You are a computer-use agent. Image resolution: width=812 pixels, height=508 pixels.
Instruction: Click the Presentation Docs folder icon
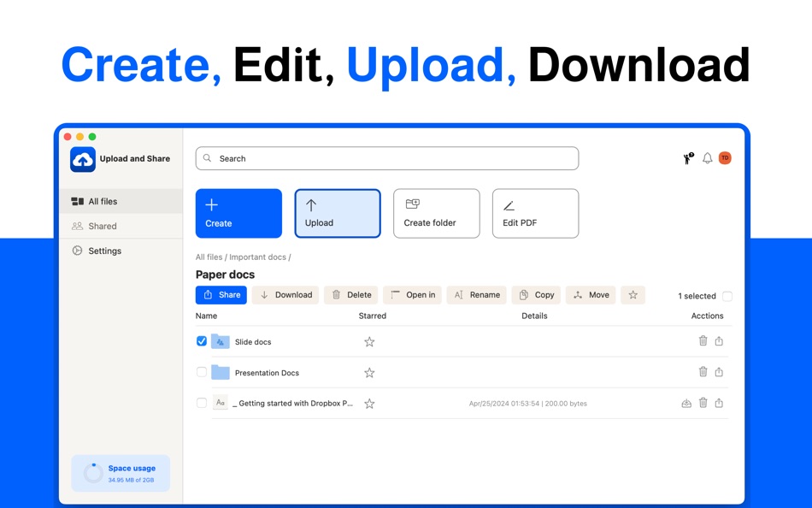pos(220,372)
